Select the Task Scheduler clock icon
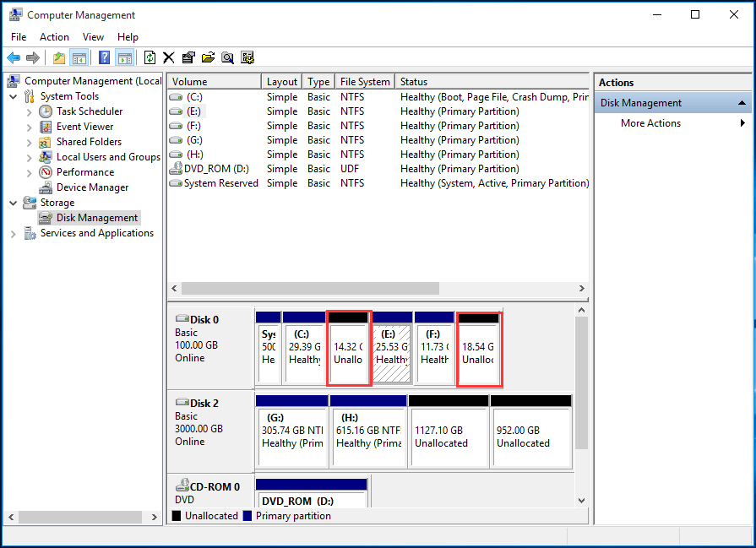 point(46,111)
